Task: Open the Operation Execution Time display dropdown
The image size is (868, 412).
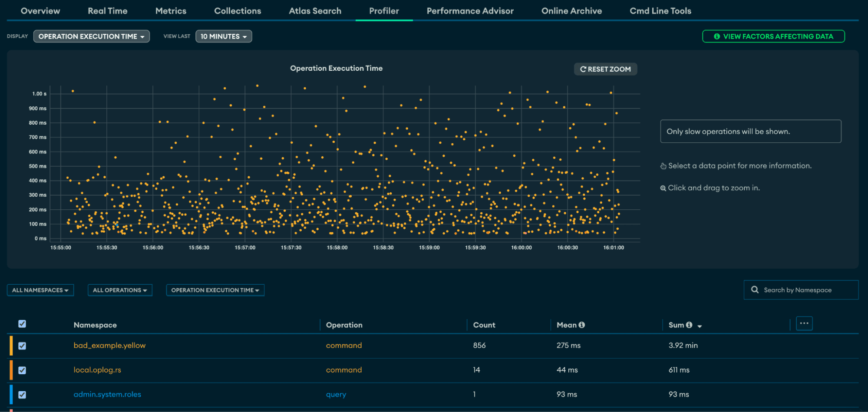Action: (x=91, y=36)
